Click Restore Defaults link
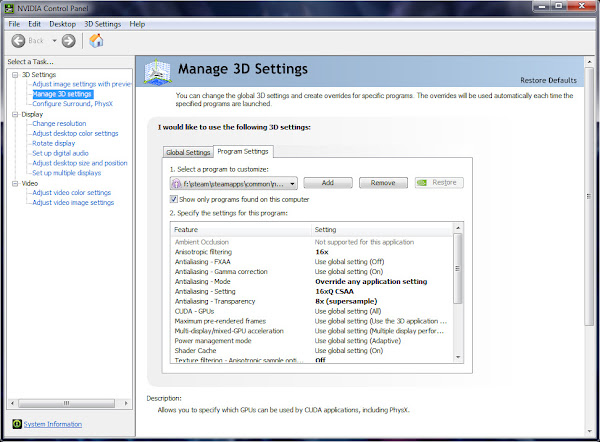This screenshot has width=600, height=442. [548, 80]
